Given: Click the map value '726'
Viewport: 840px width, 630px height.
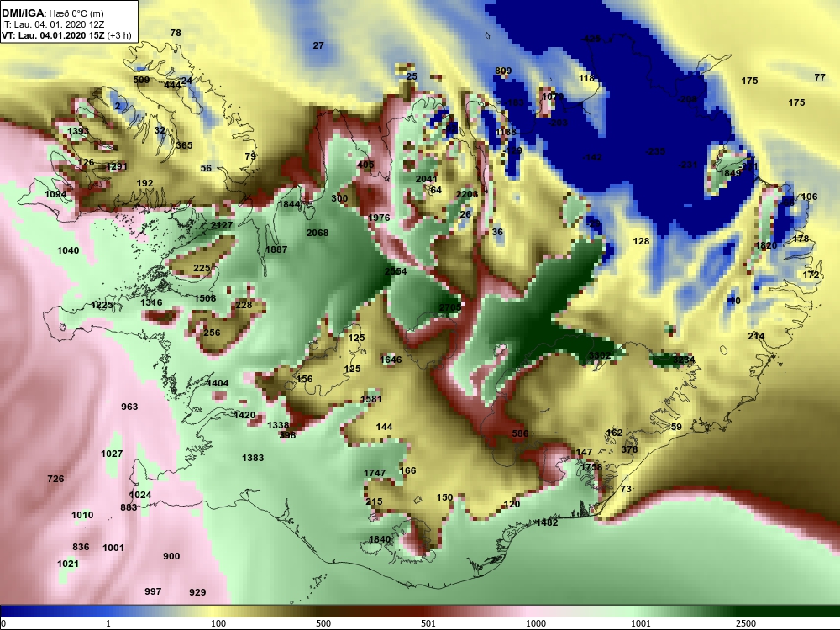Looking at the screenshot, I should coord(55,479).
